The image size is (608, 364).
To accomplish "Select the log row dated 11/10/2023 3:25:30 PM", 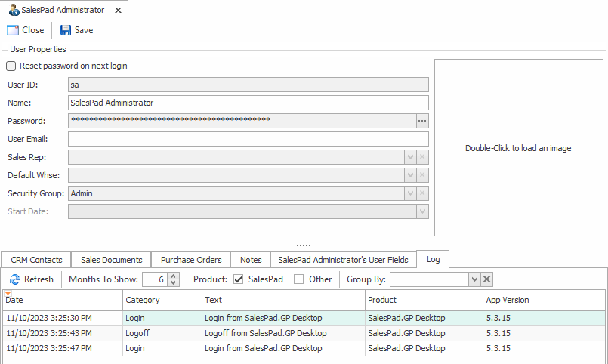I will tap(304, 318).
